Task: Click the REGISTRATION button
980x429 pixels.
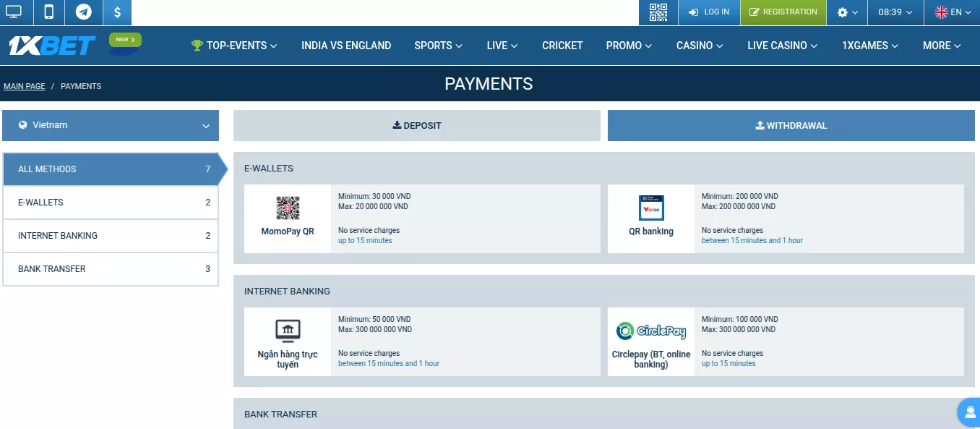Action: 783,12
